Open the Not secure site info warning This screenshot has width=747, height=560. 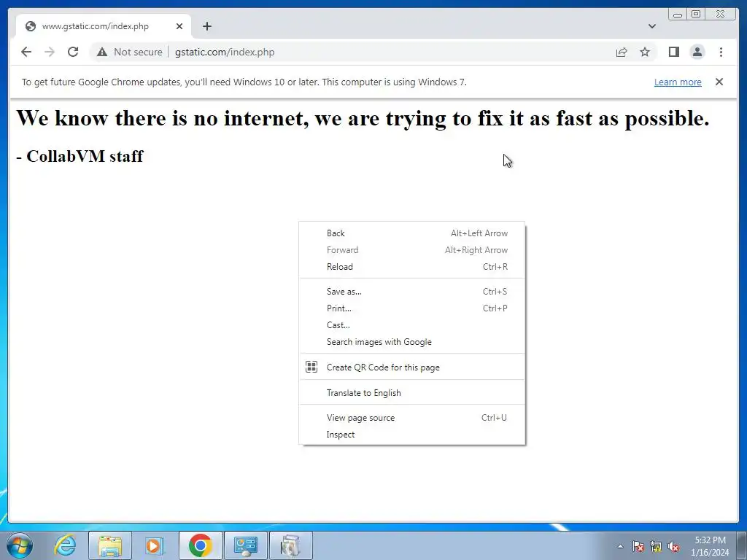click(130, 52)
